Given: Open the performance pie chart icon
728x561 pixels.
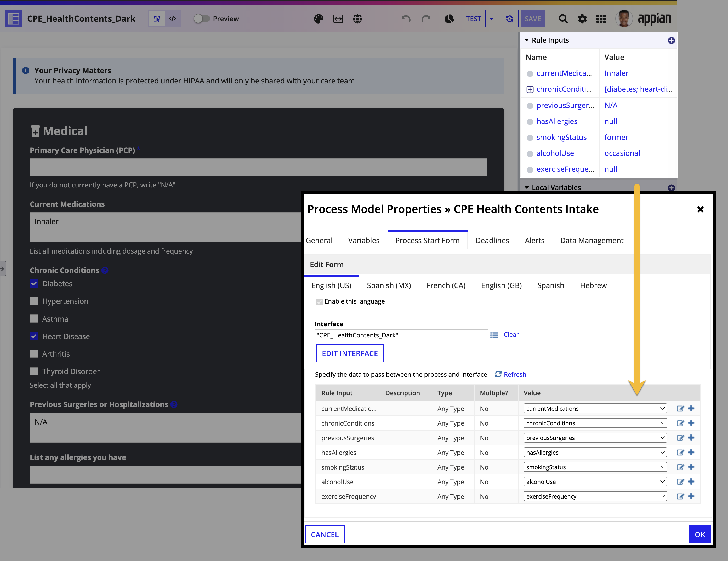Looking at the screenshot, I should (449, 19).
